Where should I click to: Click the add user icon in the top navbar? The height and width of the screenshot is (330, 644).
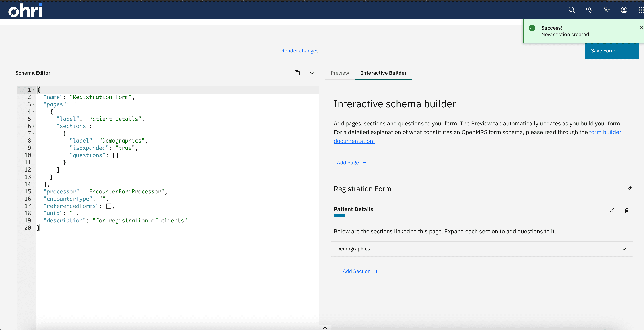point(607,10)
